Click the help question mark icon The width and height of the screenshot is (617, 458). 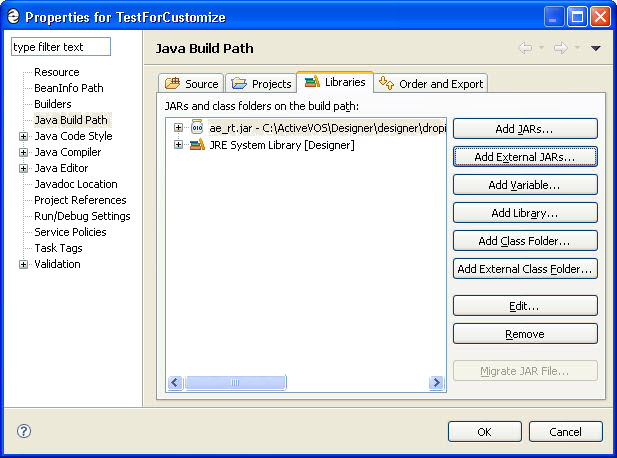[24, 431]
